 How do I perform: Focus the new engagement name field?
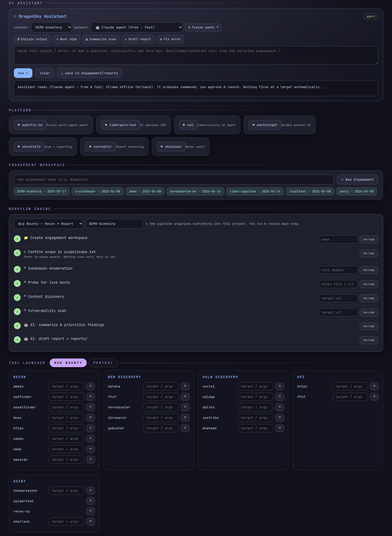click(174, 180)
